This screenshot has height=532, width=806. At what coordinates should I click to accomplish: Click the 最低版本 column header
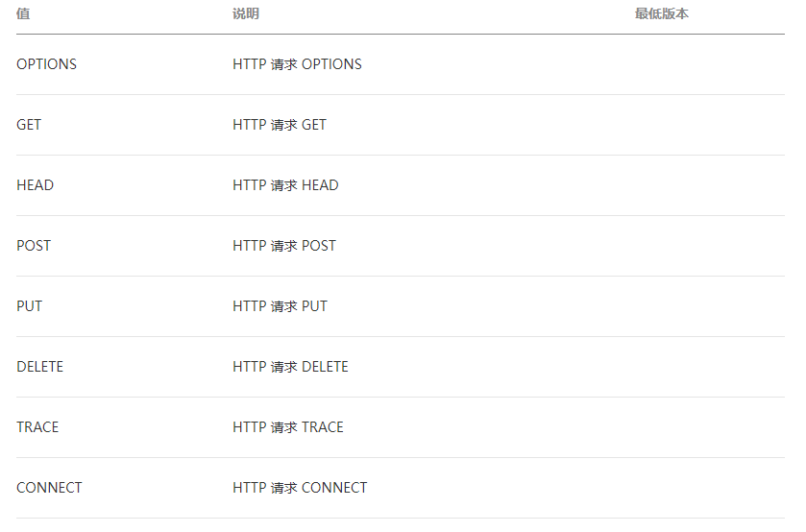click(x=662, y=13)
